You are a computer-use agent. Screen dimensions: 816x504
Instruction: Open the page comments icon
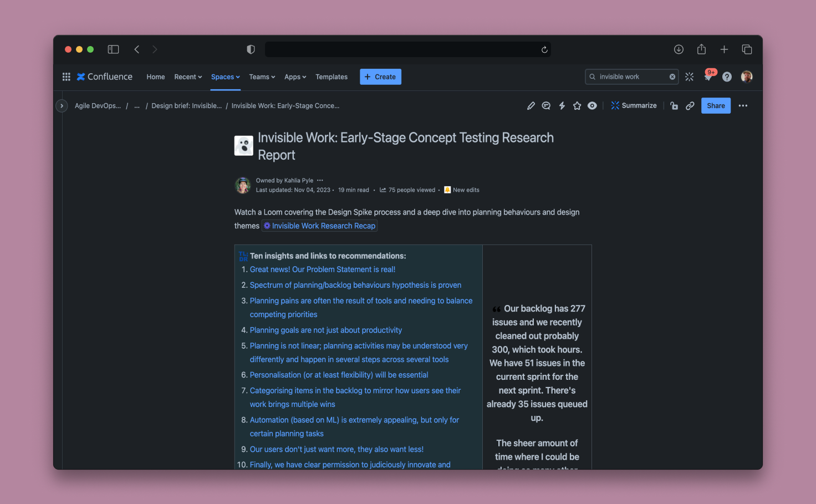546,106
